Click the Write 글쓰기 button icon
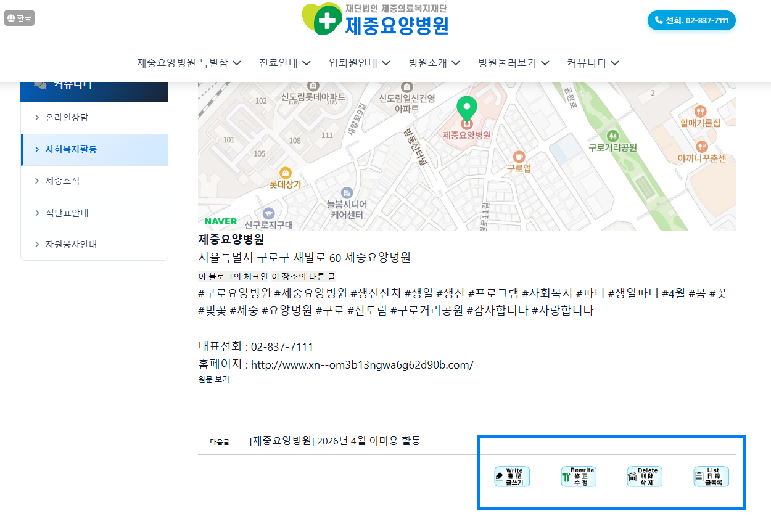 (x=512, y=477)
